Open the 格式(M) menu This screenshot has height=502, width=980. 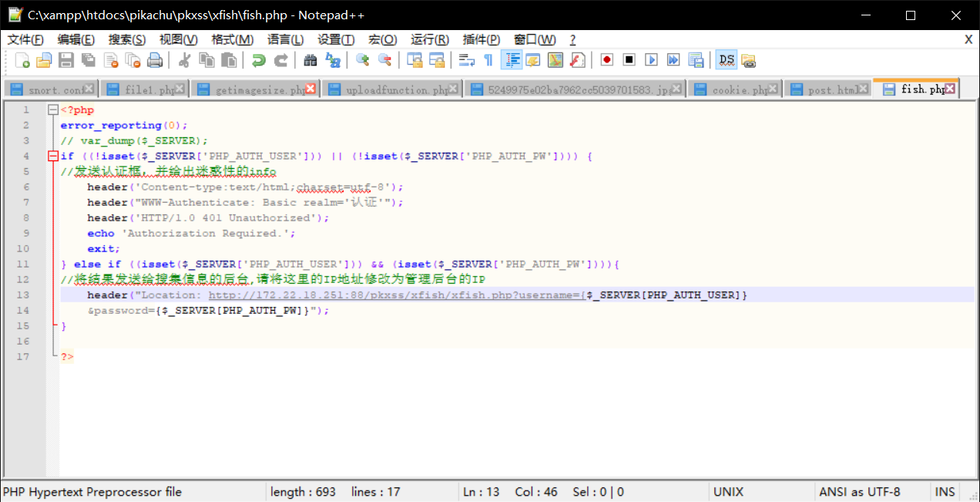tap(233, 39)
